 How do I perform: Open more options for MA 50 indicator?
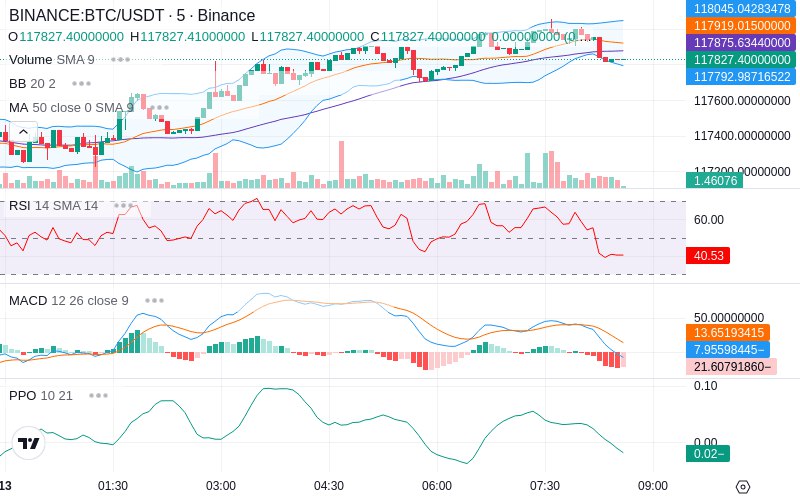coord(159,108)
